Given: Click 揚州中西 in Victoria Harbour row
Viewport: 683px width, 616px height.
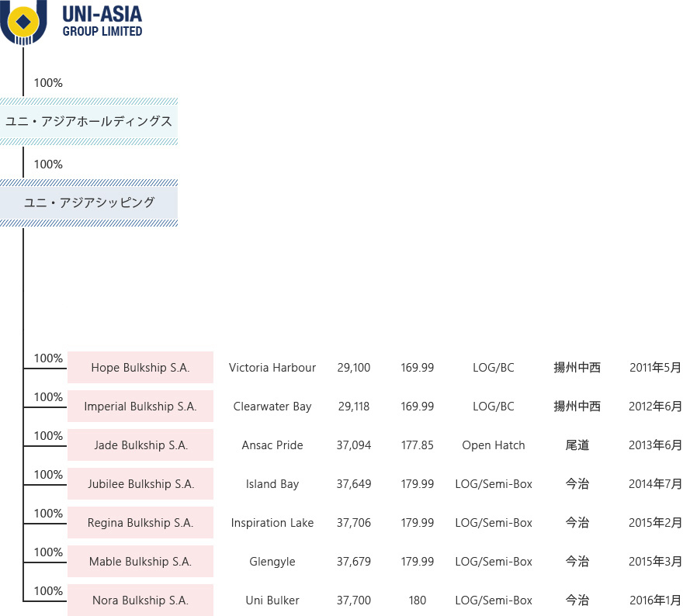Looking at the screenshot, I should pyautogui.click(x=577, y=368).
